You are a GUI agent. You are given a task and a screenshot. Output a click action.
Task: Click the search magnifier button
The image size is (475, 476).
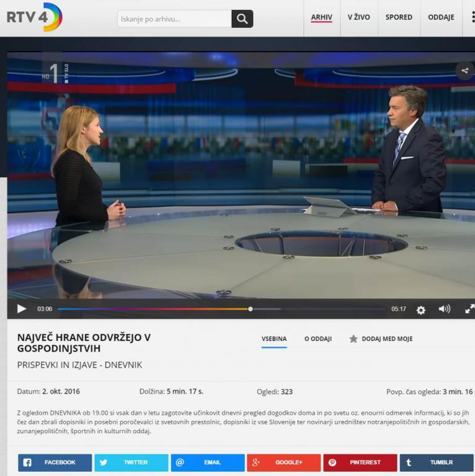pyautogui.click(x=242, y=19)
